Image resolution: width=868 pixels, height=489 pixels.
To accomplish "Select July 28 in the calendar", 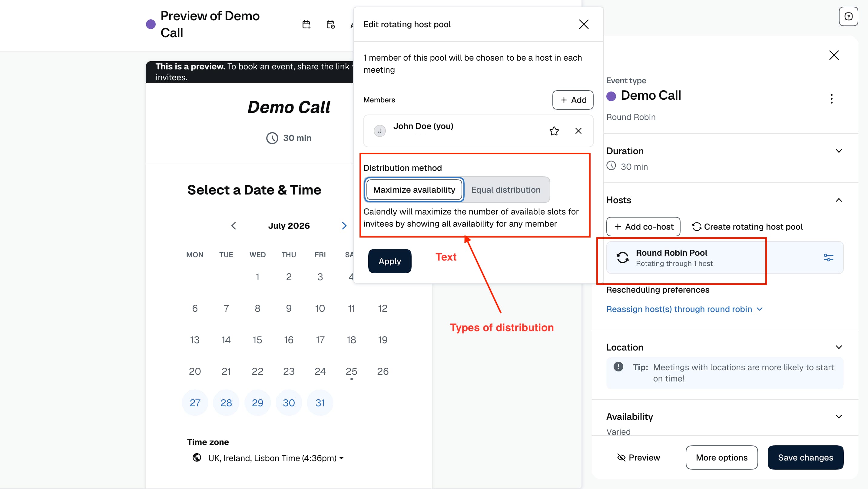I will click(x=226, y=403).
